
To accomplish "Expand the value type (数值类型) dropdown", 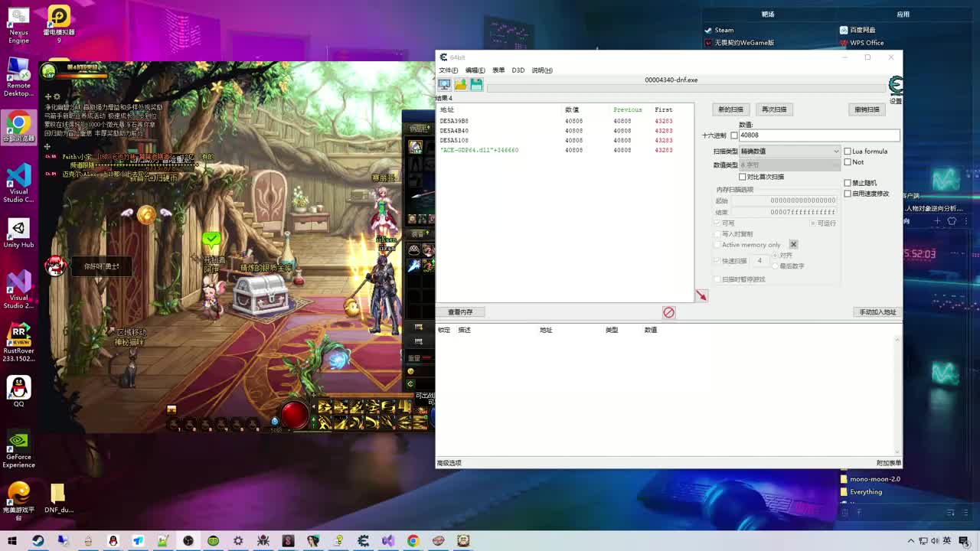I will click(789, 165).
